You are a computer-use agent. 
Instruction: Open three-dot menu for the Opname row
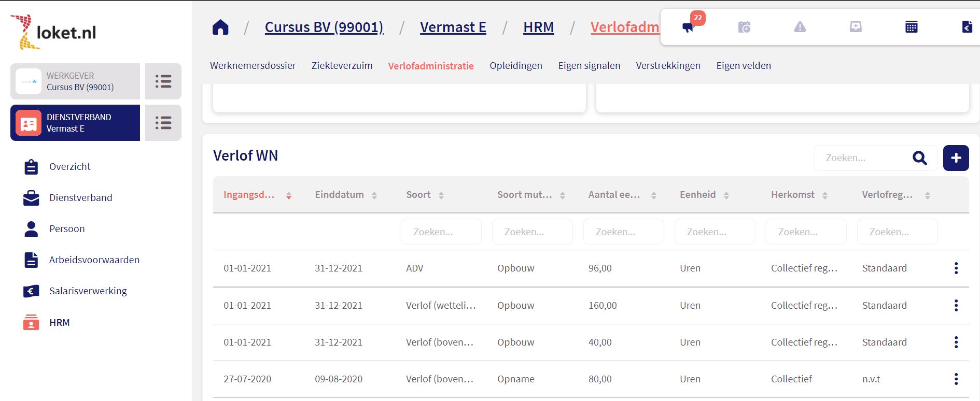click(956, 379)
